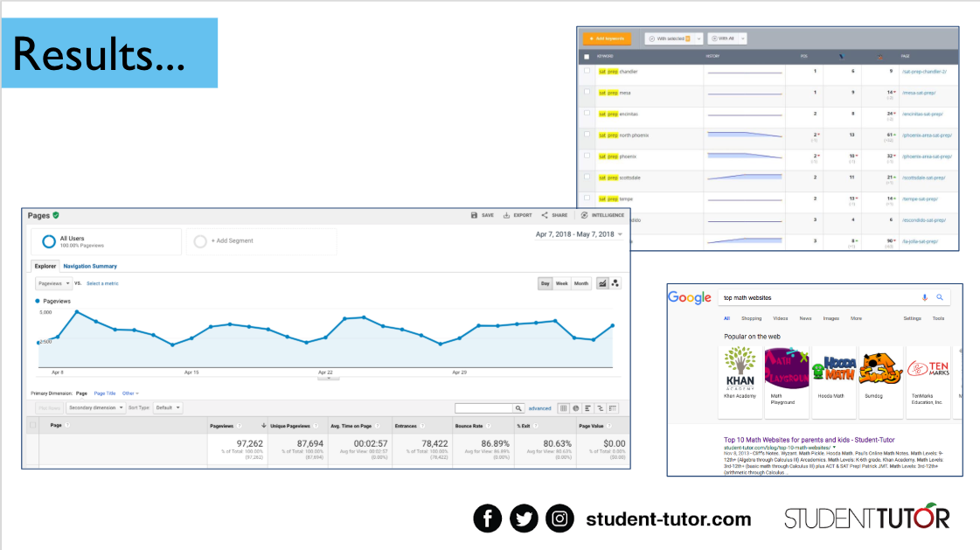Open the advanced filter link
980x550 pixels.
coord(540,408)
